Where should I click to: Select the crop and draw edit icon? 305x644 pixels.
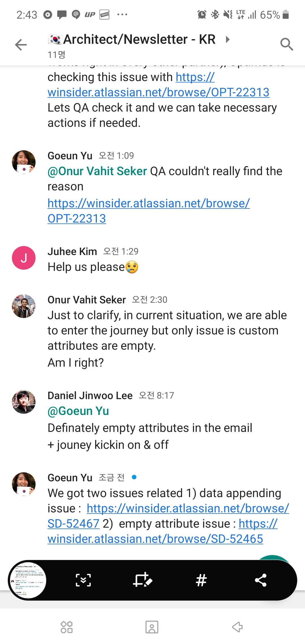[x=143, y=580]
